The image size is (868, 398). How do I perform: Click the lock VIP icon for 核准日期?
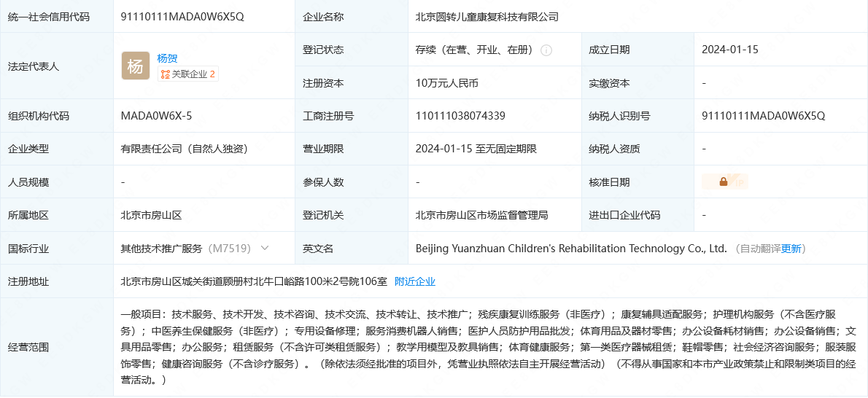click(x=724, y=182)
